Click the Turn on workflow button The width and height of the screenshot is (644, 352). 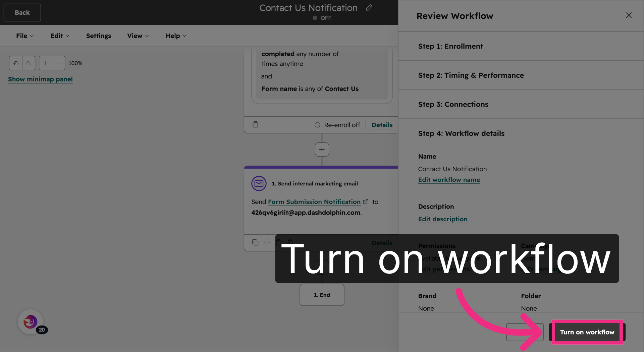tap(587, 332)
